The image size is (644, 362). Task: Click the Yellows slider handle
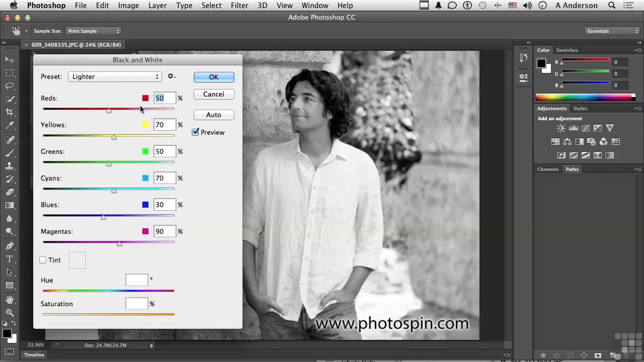click(114, 137)
